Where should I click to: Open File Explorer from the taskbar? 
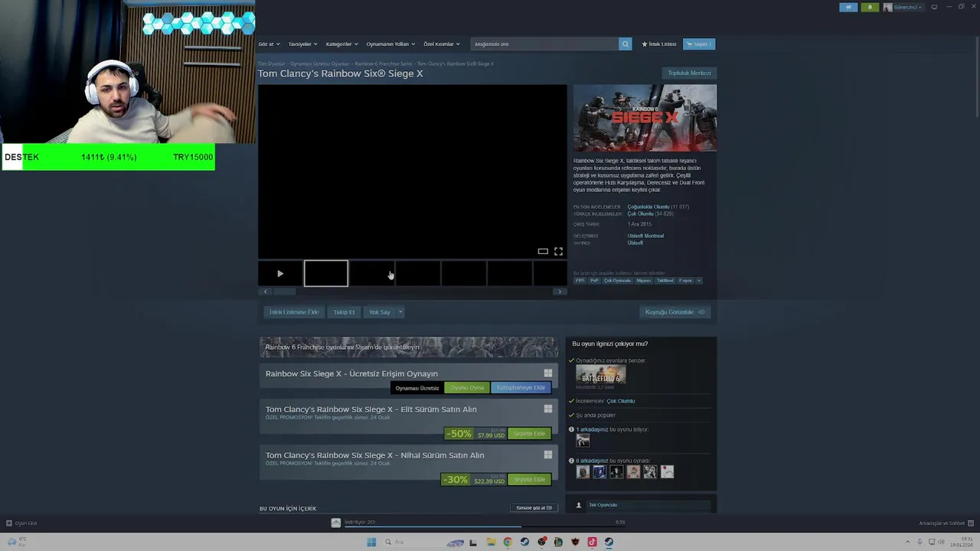click(x=491, y=542)
